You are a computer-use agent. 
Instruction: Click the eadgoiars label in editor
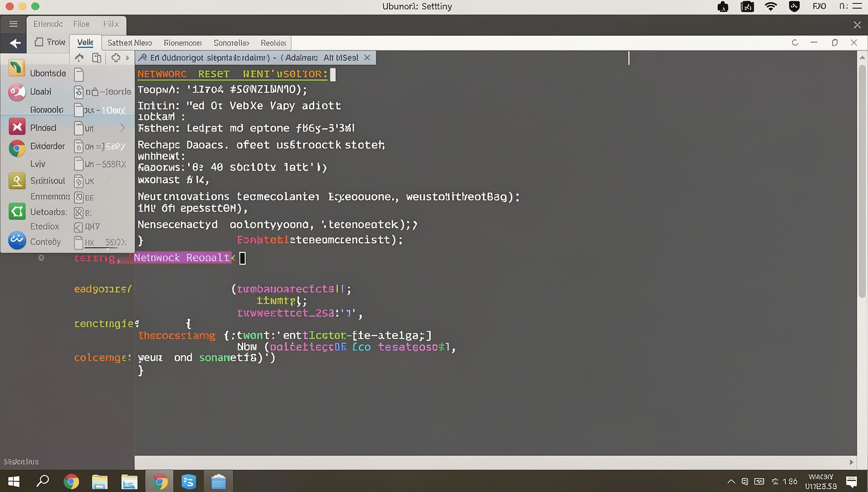click(x=103, y=289)
